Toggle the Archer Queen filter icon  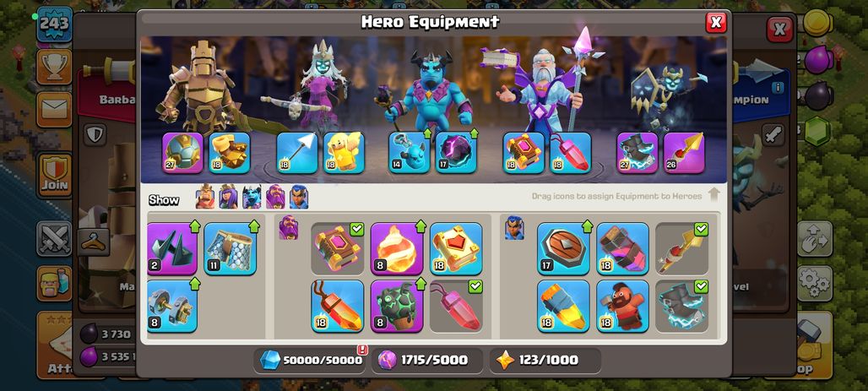(x=228, y=197)
